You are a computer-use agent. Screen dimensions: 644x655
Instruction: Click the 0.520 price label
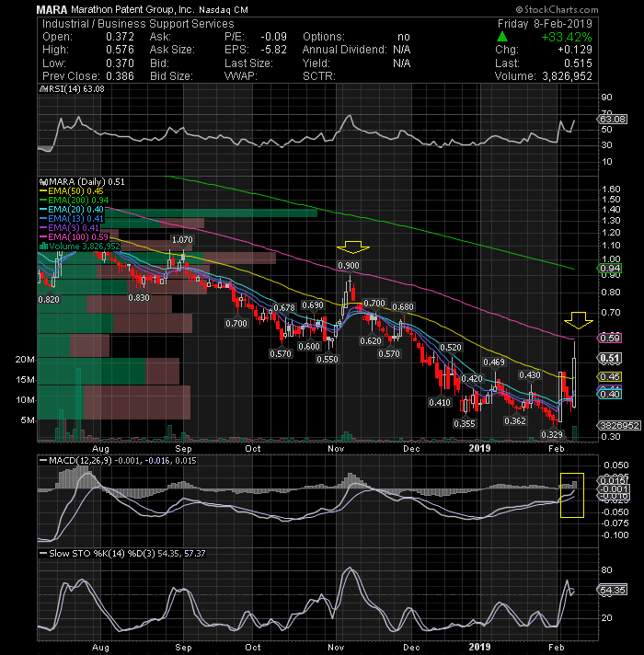click(x=451, y=348)
